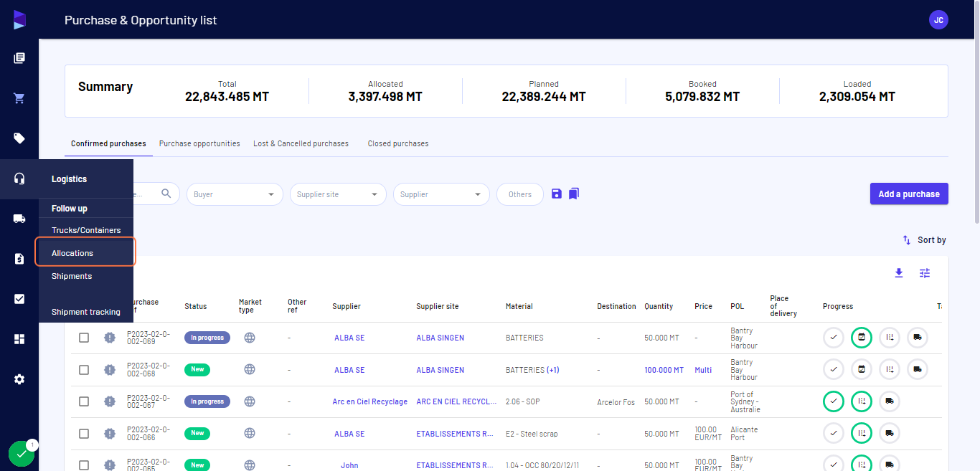Open ALBA SINGEN site link for row 002-069
Viewport: 980px width, 471px height.
[440, 338]
